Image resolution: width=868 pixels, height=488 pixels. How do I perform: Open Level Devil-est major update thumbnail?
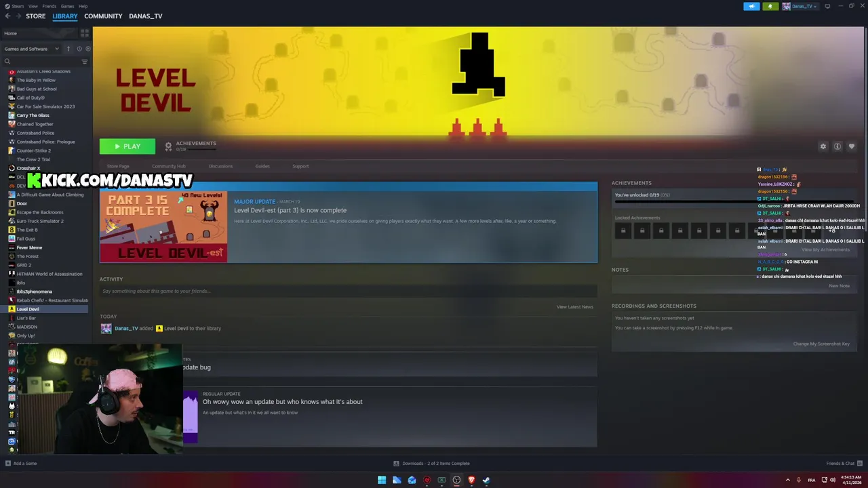163,226
